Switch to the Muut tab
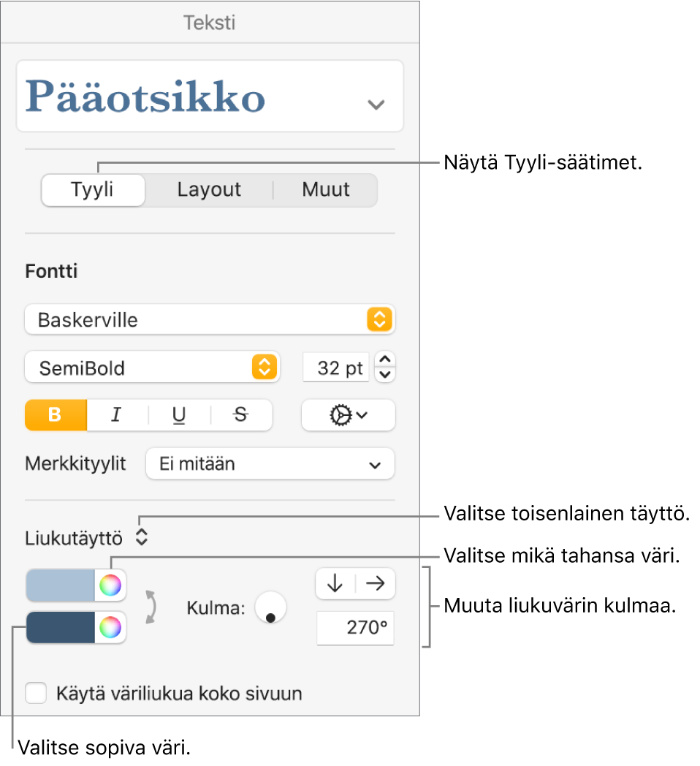This screenshot has height=766, width=700. coord(325,189)
